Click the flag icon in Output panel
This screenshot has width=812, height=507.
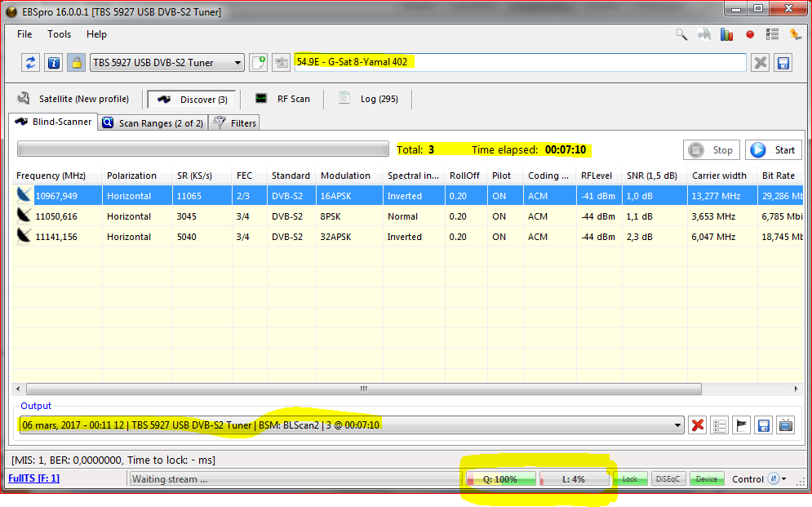[742, 425]
